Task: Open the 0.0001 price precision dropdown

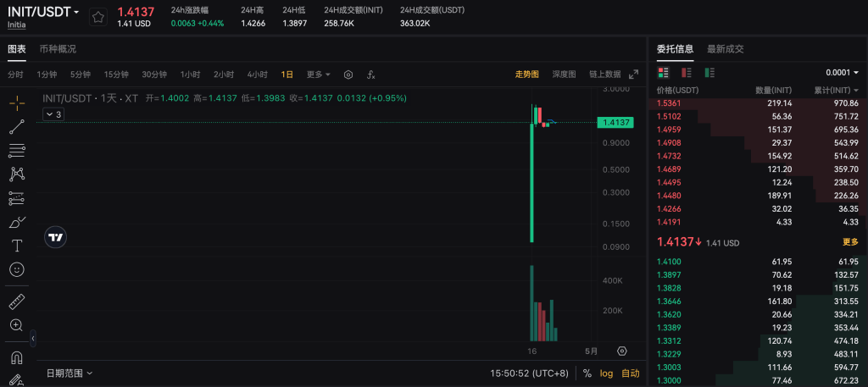Action: (842, 73)
